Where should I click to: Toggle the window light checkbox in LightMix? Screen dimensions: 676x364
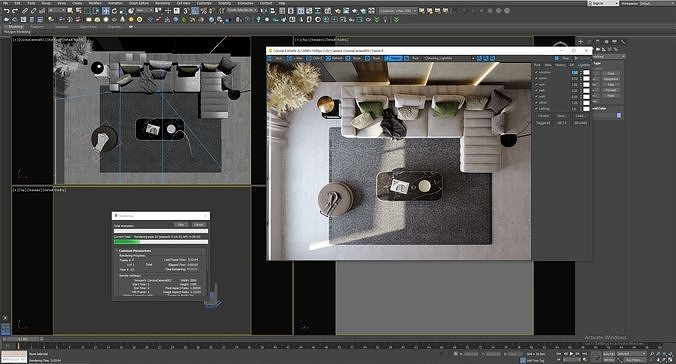click(x=536, y=72)
